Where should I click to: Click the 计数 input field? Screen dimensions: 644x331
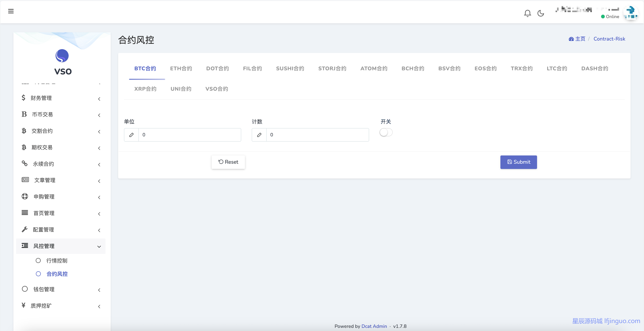pyautogui.click(x=317, y=135)
